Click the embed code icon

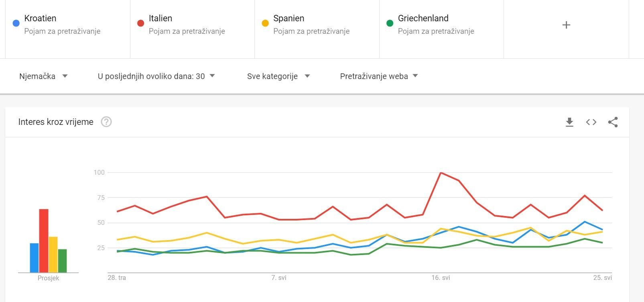[591, 122]
